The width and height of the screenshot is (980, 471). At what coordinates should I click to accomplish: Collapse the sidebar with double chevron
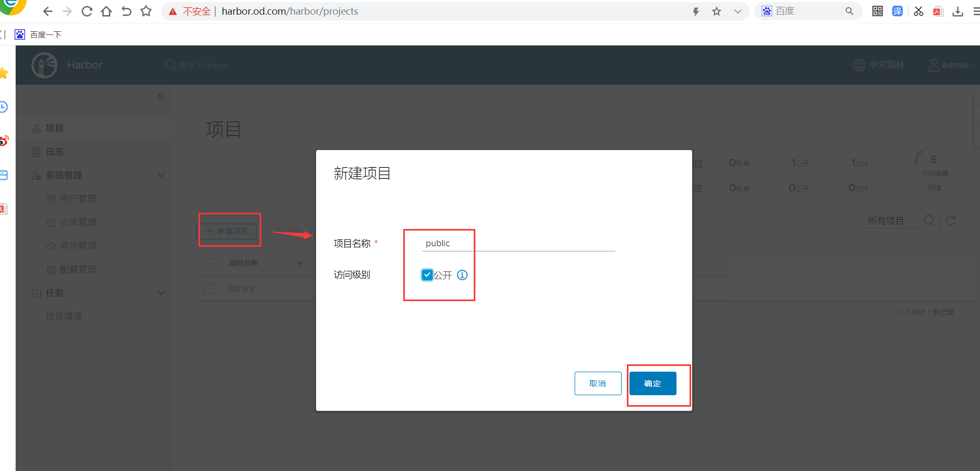(161, 97)
